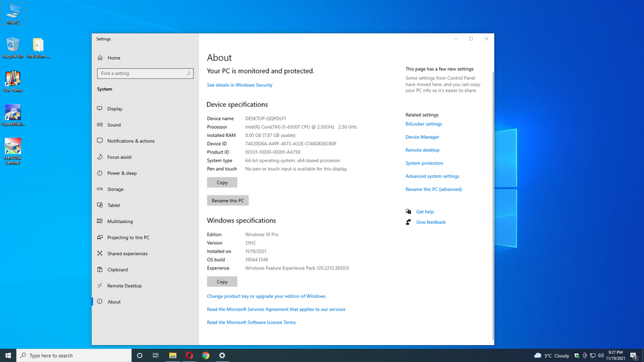Open the Display settings icon in sidebar
The image size is (644, 362).
point(99,109)
